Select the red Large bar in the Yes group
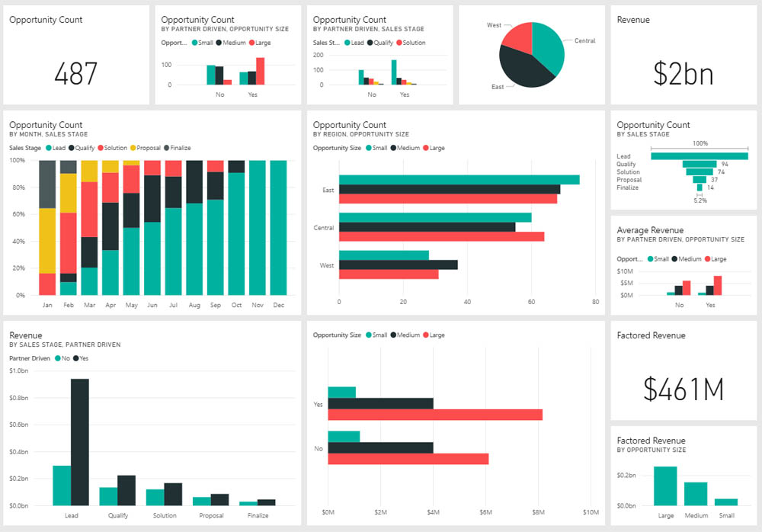 pos(435,415)
